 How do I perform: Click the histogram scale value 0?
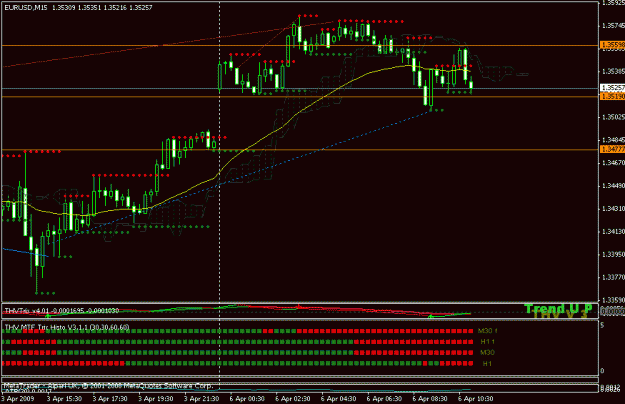(x=602, y=371)
